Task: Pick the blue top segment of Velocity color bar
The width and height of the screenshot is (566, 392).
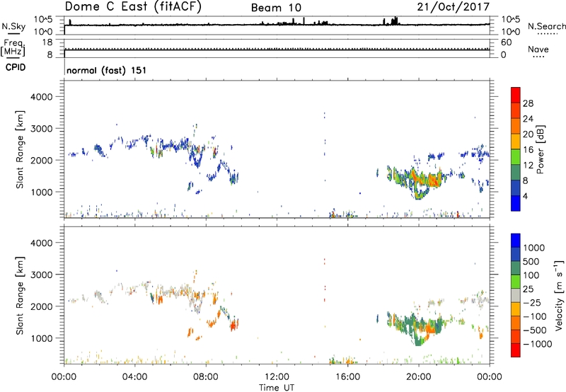Action: [x=516, y=241]
